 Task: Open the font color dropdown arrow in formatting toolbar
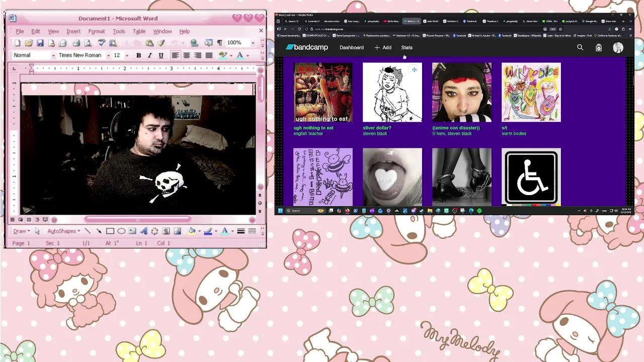[x=248, y=55]
